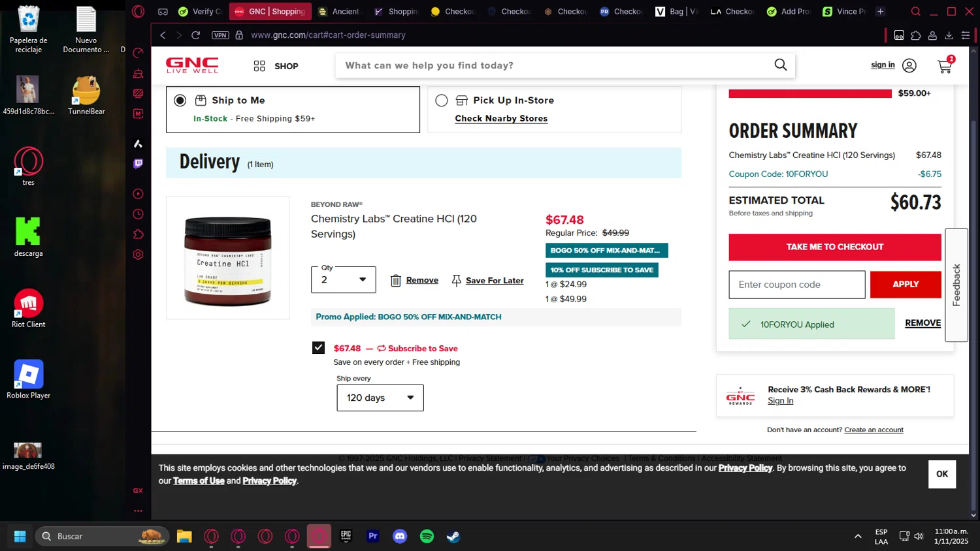This screenshot has width=980, height=551.
Task: Open the Easy Setup sliders icon
Action: point(966,35)
